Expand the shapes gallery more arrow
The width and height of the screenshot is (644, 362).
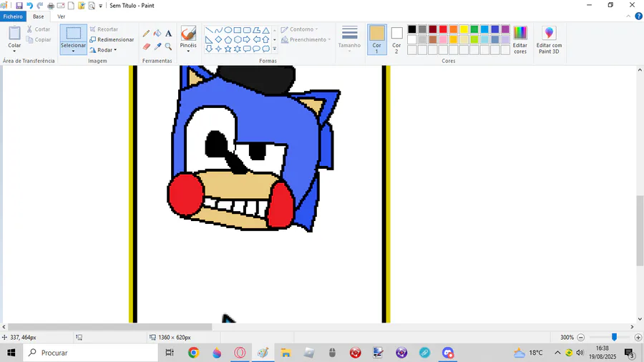[x=274, y=49]
